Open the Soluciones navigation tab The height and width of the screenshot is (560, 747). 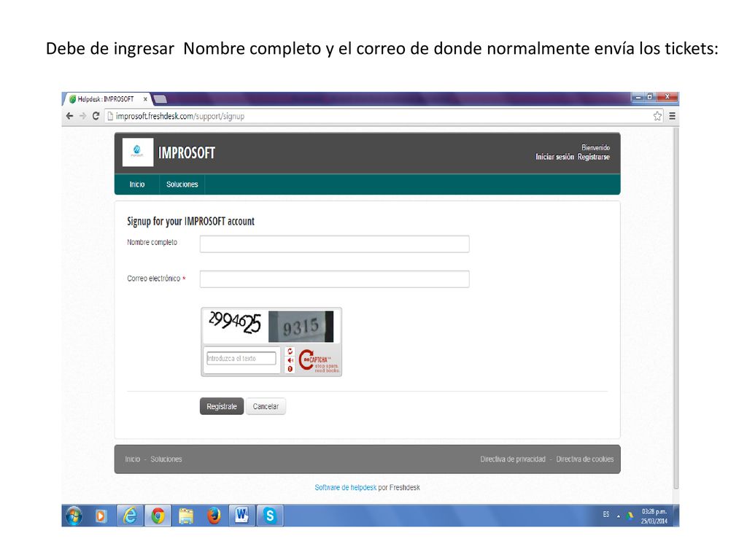pyautogui.click(x=182, y=184)
